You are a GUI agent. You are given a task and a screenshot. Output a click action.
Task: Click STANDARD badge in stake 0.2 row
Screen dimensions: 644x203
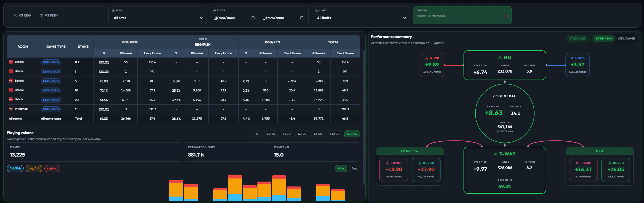click(51, 62)
